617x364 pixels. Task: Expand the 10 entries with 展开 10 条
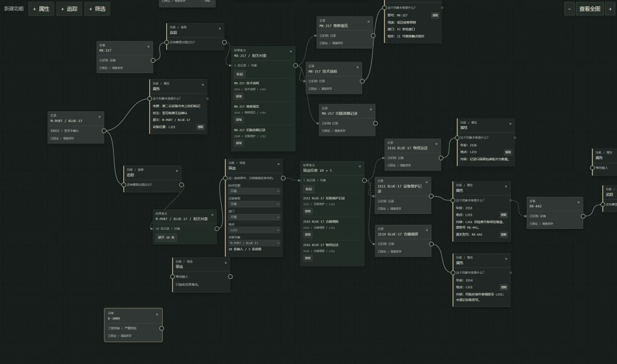(166, 237)
